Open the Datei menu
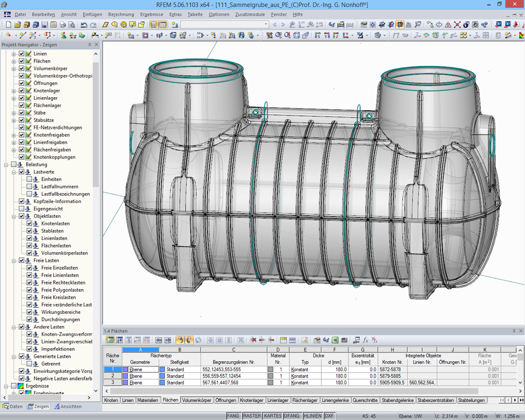Viewport: 525px width, 420px height. point(20,14)
